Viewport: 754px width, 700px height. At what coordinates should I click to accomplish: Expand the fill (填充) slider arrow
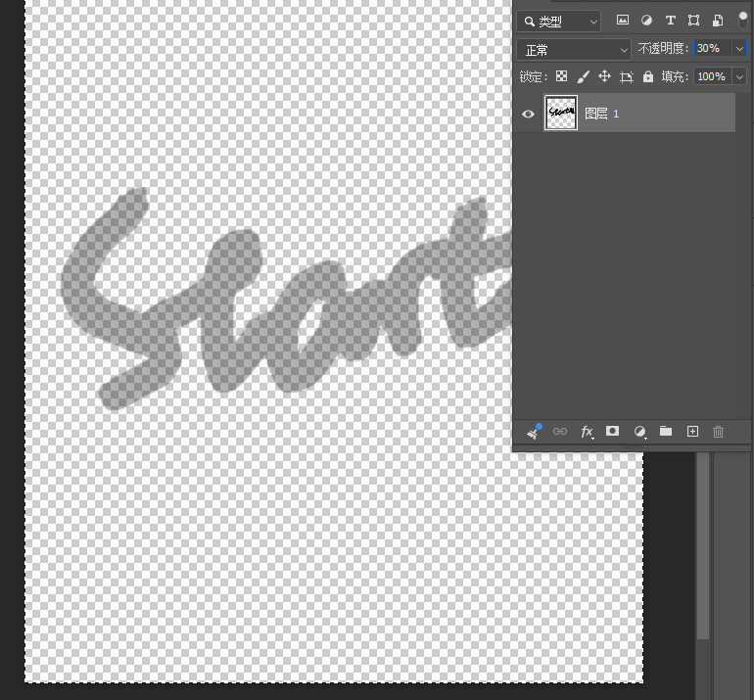pos(739,76)
